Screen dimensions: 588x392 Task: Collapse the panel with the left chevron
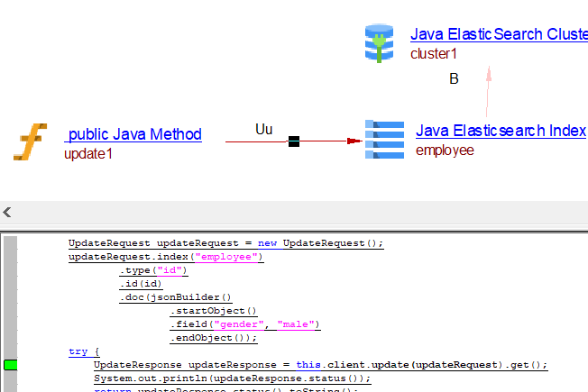(x=7, y=212)
